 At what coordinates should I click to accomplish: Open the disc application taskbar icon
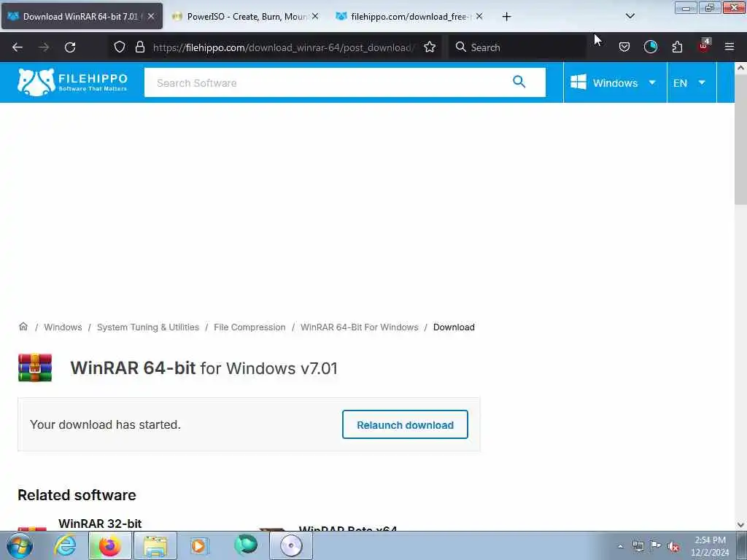pyautogui.click(x=291, y=545)
